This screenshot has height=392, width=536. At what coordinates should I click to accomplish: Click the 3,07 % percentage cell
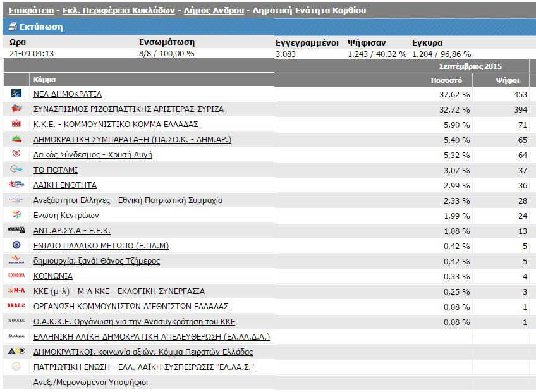tap(457, 170)
